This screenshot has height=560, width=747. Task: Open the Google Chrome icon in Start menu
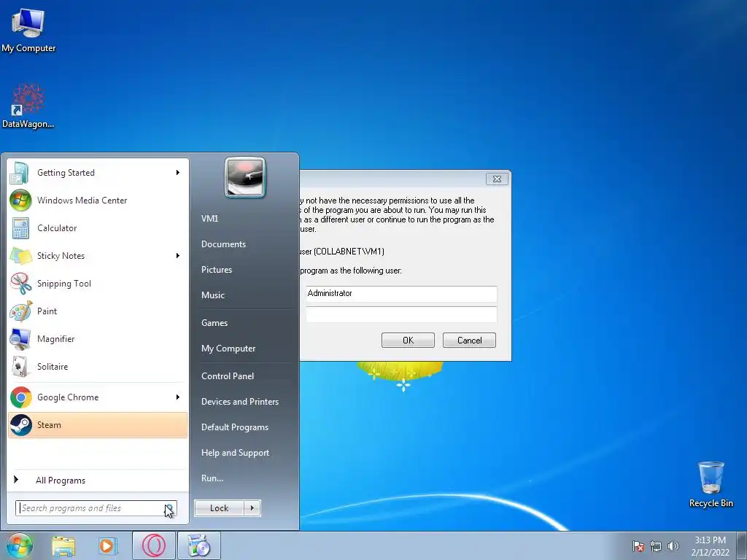pyautogui.click(x=20, y=397)
